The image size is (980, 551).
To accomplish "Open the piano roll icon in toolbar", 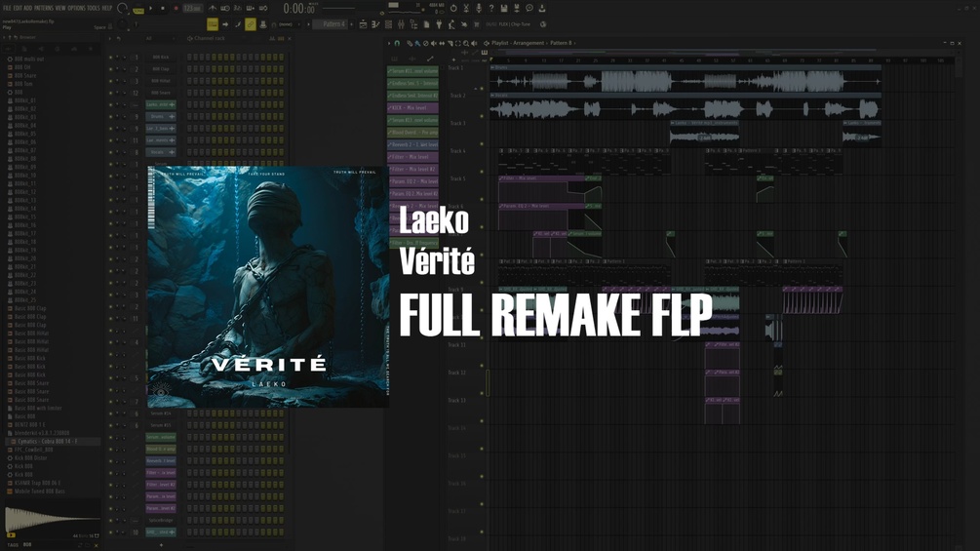I will (x=375, y=24).
